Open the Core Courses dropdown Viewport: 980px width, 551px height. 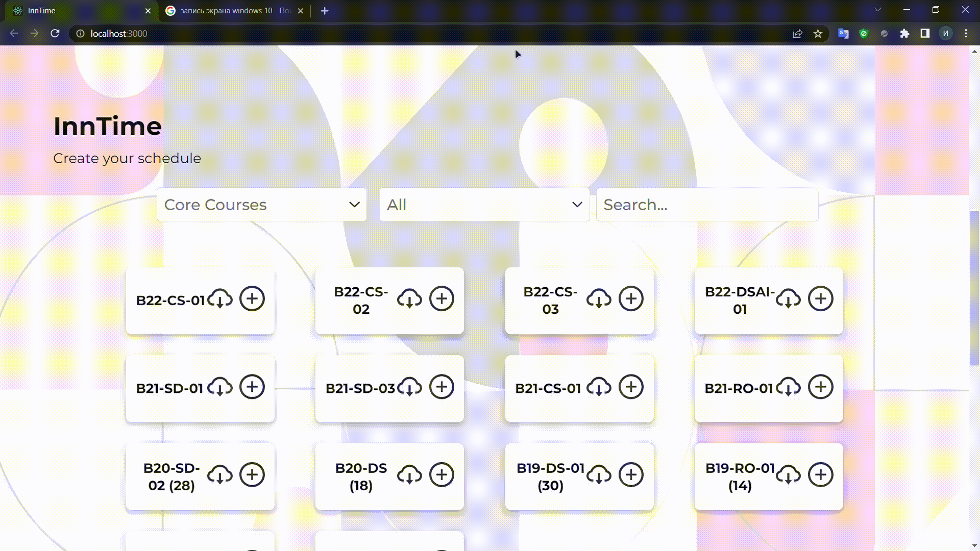[261, 205]
